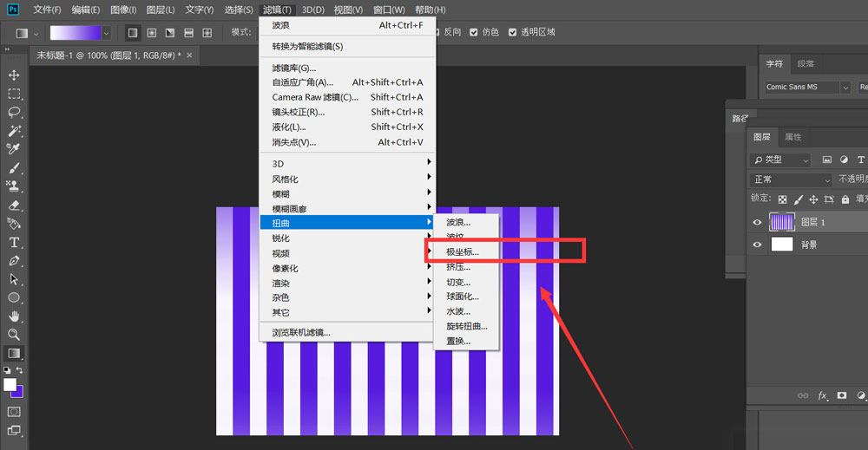Screen dimensions: 868x450
Task: Switch to the 属性 (Properties) tab
Action: click(x=793, y=137)
